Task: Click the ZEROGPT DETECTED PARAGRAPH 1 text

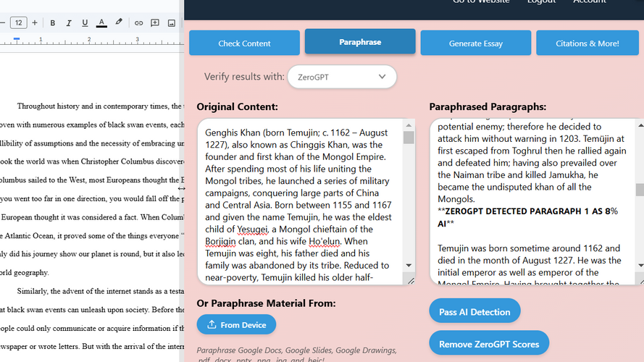Action: pyautogui.click(x=528, y=217)
